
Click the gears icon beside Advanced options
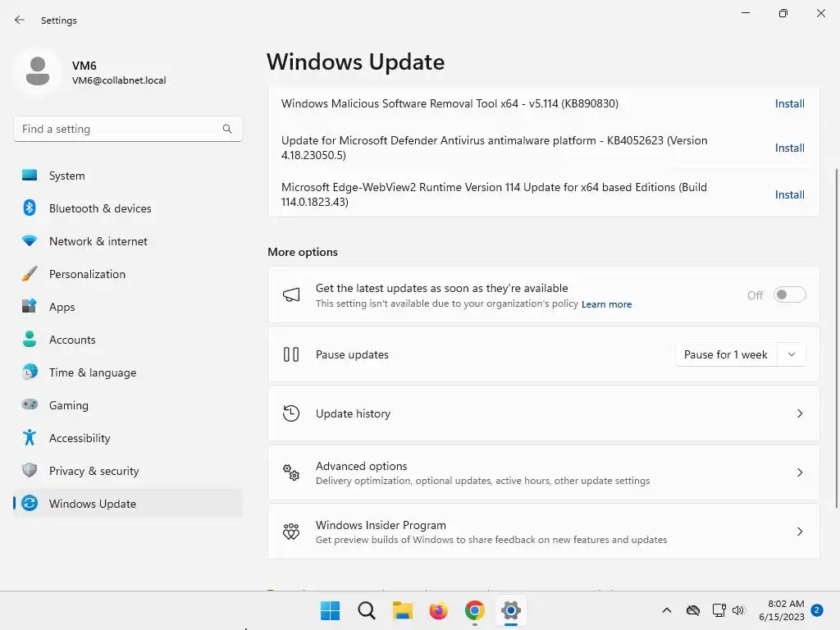pyautogui.click(x=291, y=472)
